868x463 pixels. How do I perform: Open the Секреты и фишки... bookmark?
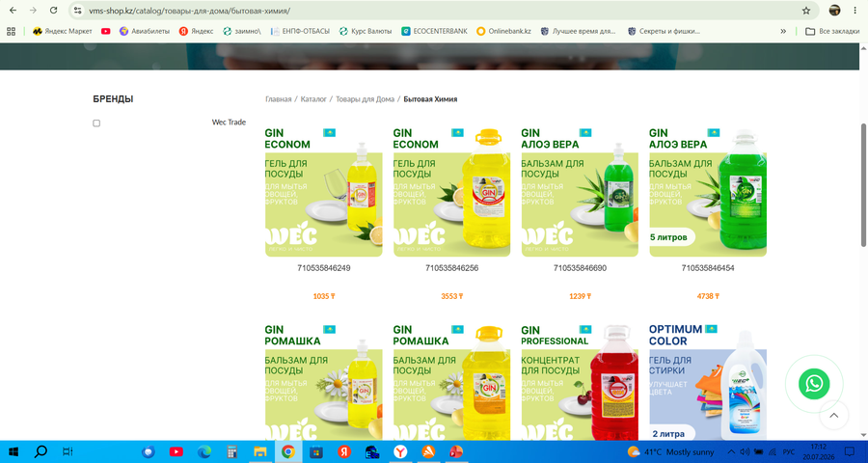point(665,32)
